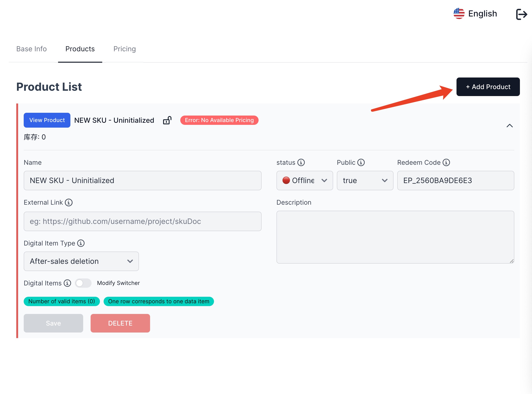The width and height of the screenshot is (532, 394).
Task: Click the info icon next to Public
Action: (x=361, y=162)
